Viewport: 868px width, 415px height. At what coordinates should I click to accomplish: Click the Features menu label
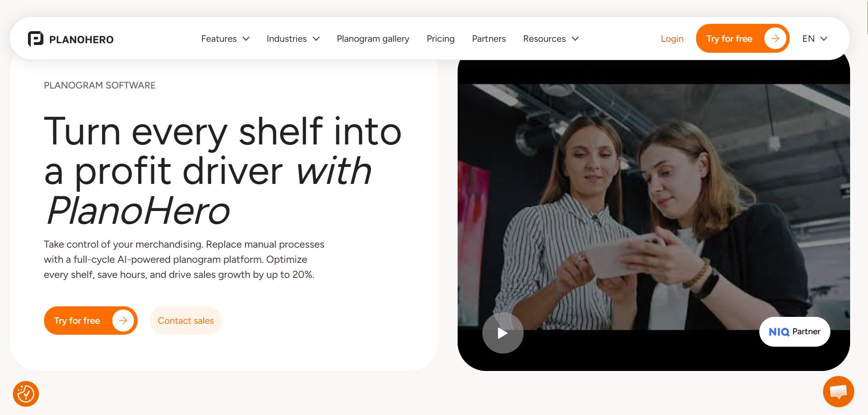[219, 39]
